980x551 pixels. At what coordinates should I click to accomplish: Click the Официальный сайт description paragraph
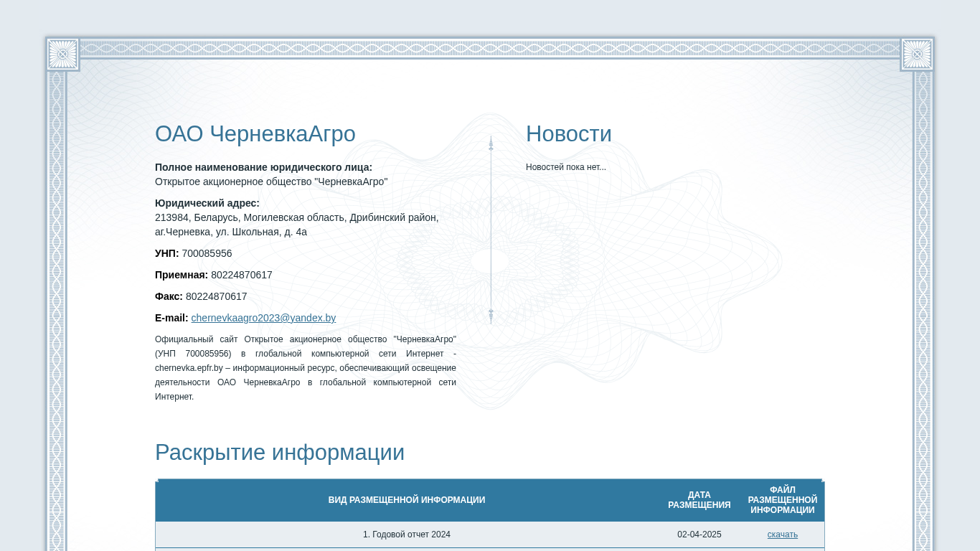306,368
